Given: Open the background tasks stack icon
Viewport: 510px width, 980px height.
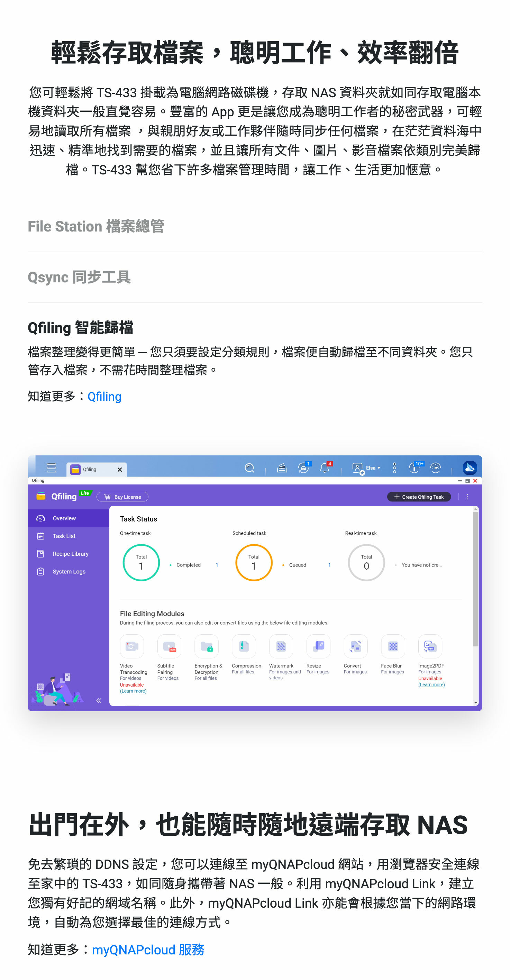Looking at the screenshot, I should [x=282, y=468].
